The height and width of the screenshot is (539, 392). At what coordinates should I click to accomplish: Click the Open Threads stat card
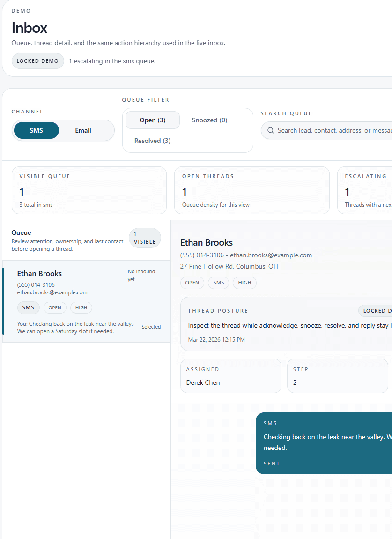pos(252,190)
